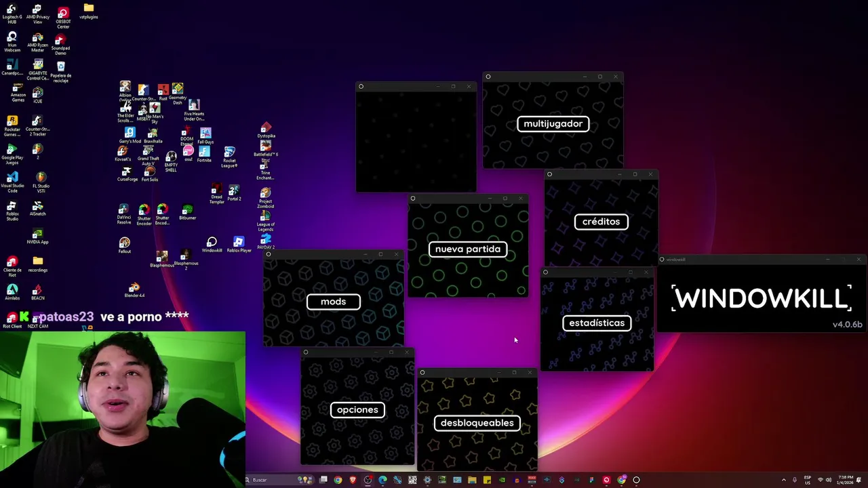868x488 pixels.
Task: Open OBSBOT Center desktop icon
Action: click(63, 18)
